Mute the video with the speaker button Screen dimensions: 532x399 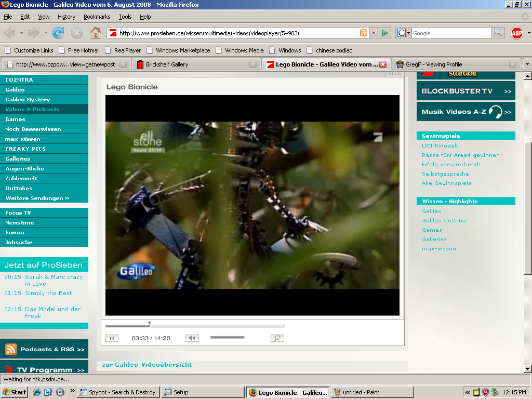(x=192, y=338)
